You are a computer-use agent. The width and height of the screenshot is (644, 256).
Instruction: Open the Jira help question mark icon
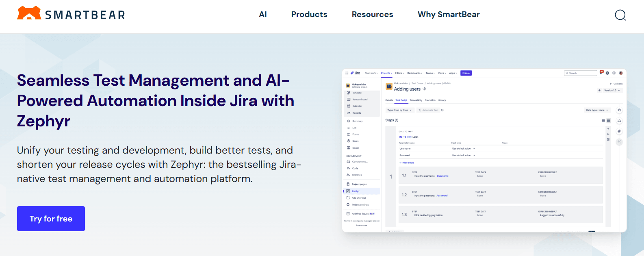tap(607, 73)
